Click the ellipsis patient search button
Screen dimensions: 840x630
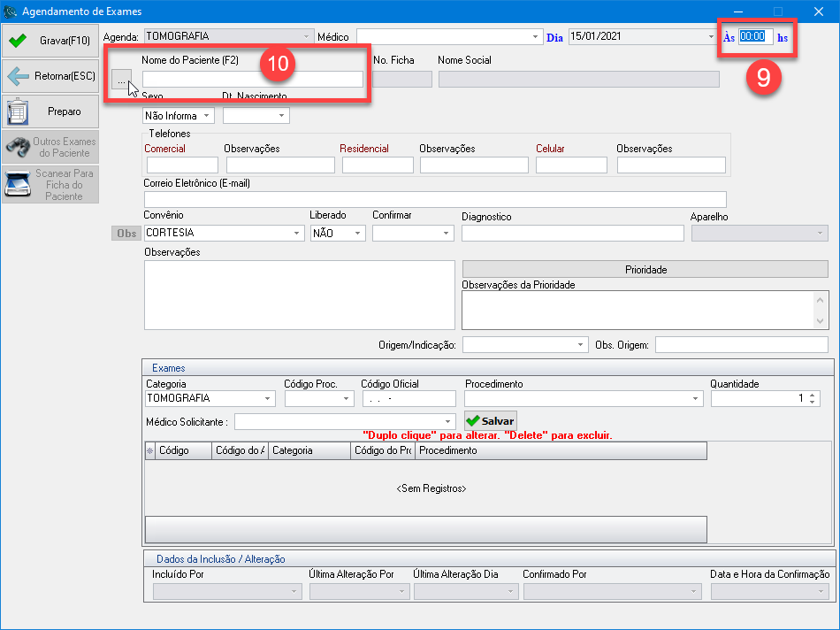pyautogui.click(x=121, y=81)
